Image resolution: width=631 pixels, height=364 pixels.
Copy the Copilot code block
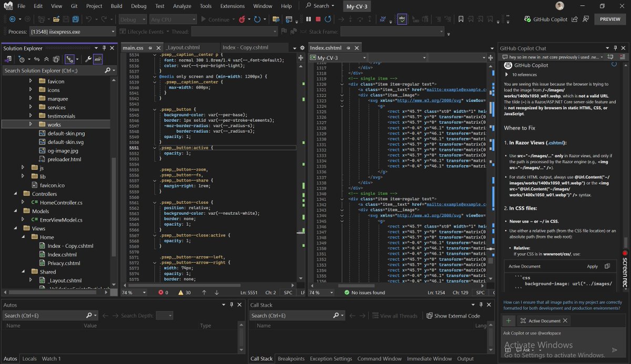coord(607,266)
